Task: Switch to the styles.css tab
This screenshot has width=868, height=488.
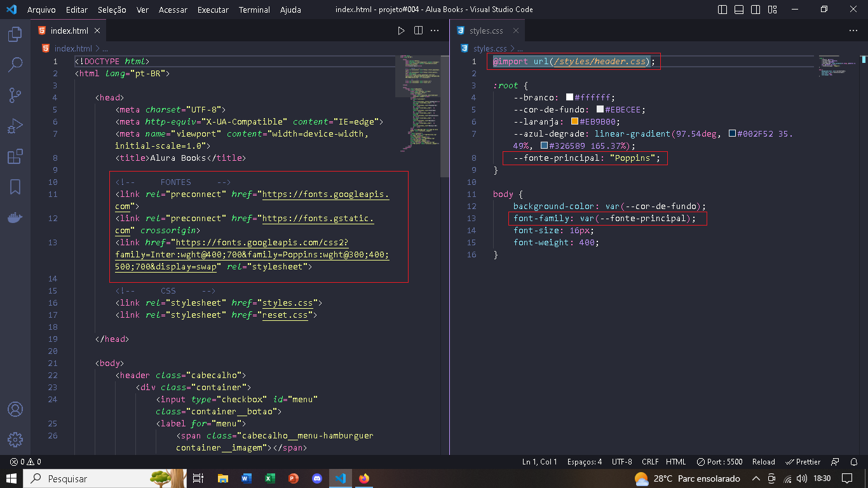Action: [487, 30]
